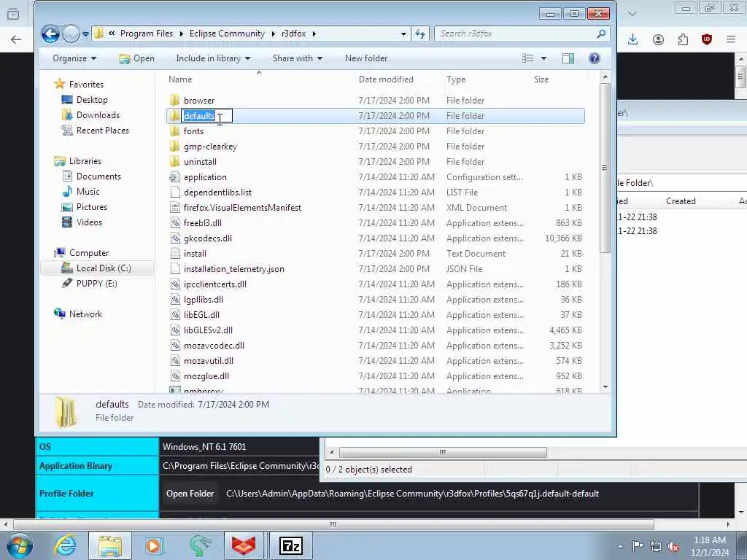The height and width of the screenshot is (560, 747).
Task: Select the gmp-clearkey folder icon
Action: (175, 146)
